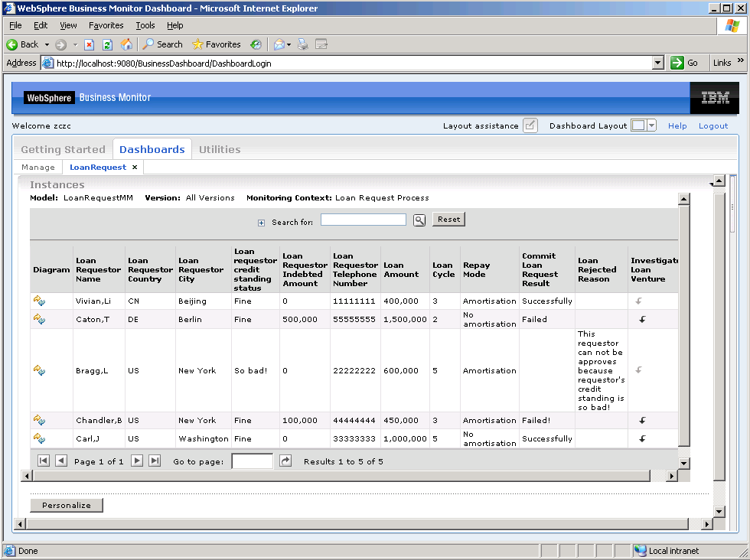
Task: Open the diagram icon for Chandler,B row
Action: coord(39,420)
